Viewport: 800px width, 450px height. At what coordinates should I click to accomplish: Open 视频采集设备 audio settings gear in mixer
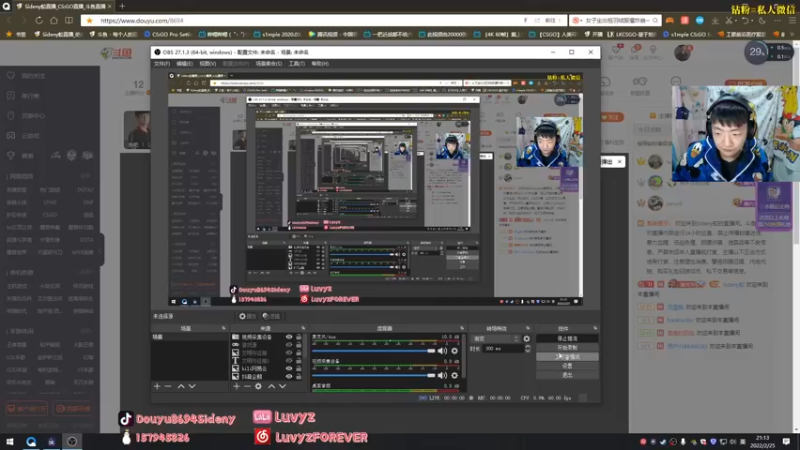coord(455,376)
